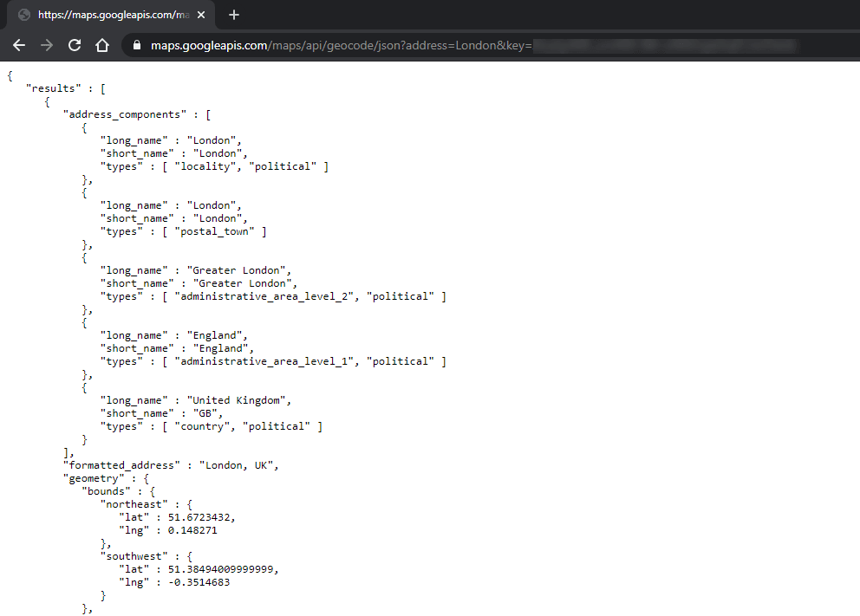860x616 pixels.
Task: Close the maps.googleapis.com tab
Action: (202, 15)
